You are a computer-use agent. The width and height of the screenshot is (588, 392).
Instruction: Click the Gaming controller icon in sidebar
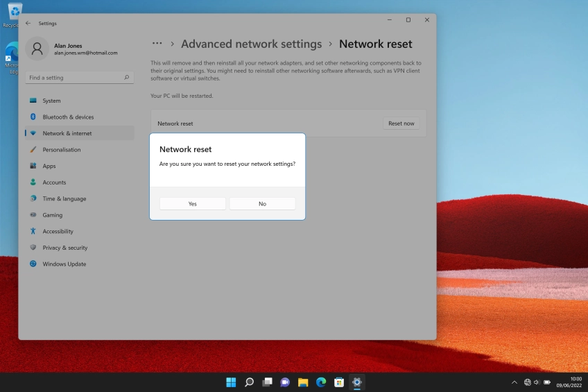33,214
